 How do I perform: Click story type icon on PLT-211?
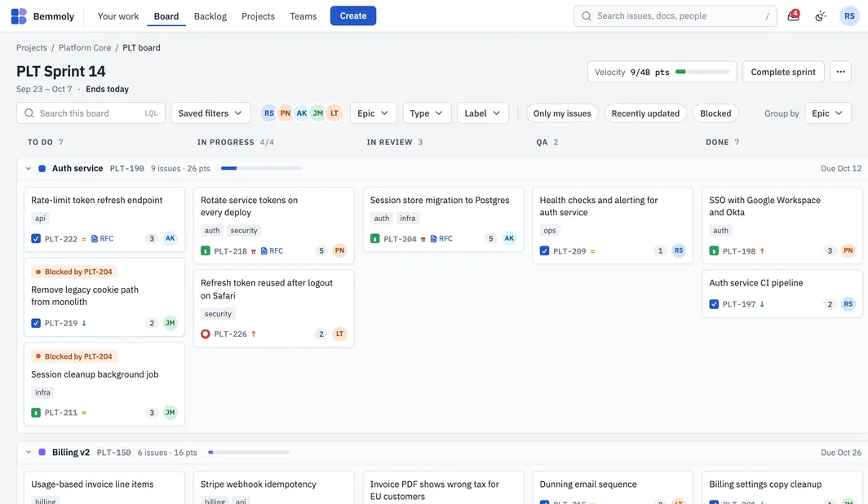pyautogui.click(x=36, y=413)
